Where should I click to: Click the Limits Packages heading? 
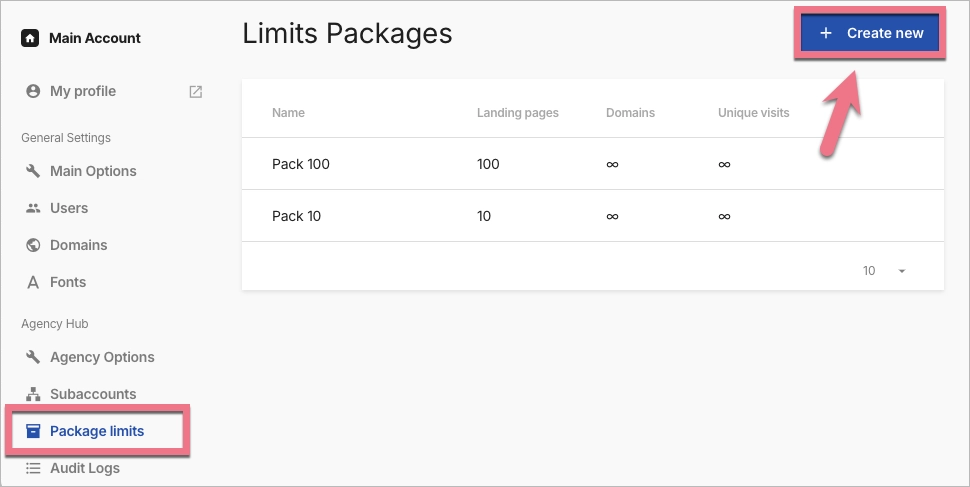pyautogui.click(x=347, y=33)
